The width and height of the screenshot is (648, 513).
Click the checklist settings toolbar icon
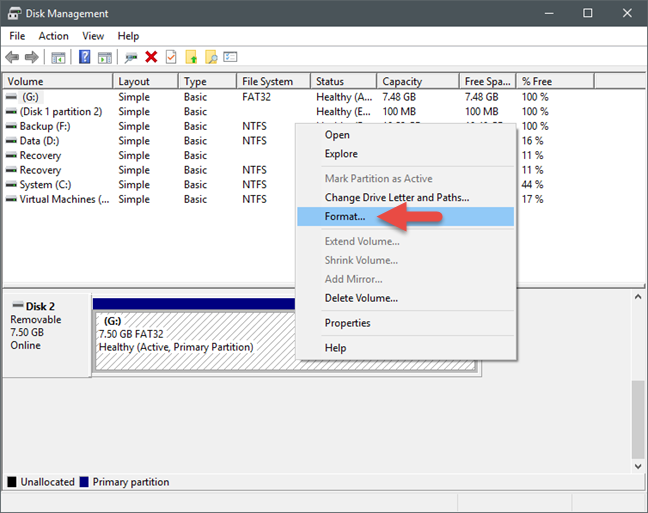point(230,57)
